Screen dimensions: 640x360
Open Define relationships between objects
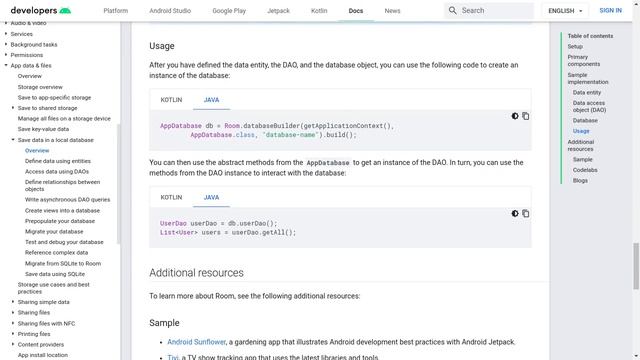click(62, 186)
